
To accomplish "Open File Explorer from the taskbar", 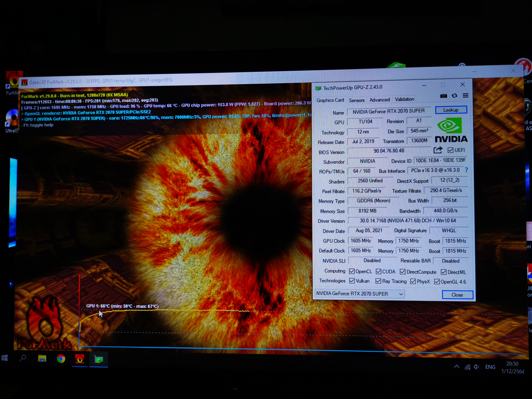I will tap(42, 359).
